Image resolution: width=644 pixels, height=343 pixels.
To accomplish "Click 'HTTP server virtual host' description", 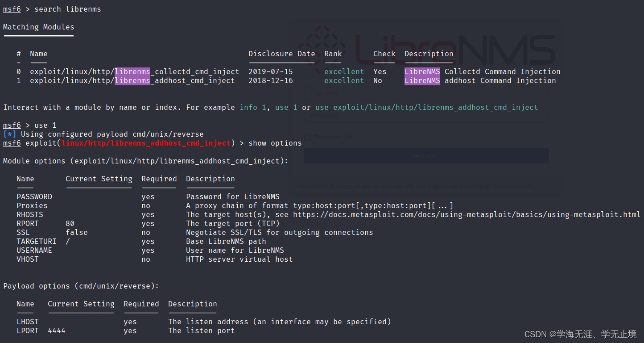I will (x=239, y=259).
